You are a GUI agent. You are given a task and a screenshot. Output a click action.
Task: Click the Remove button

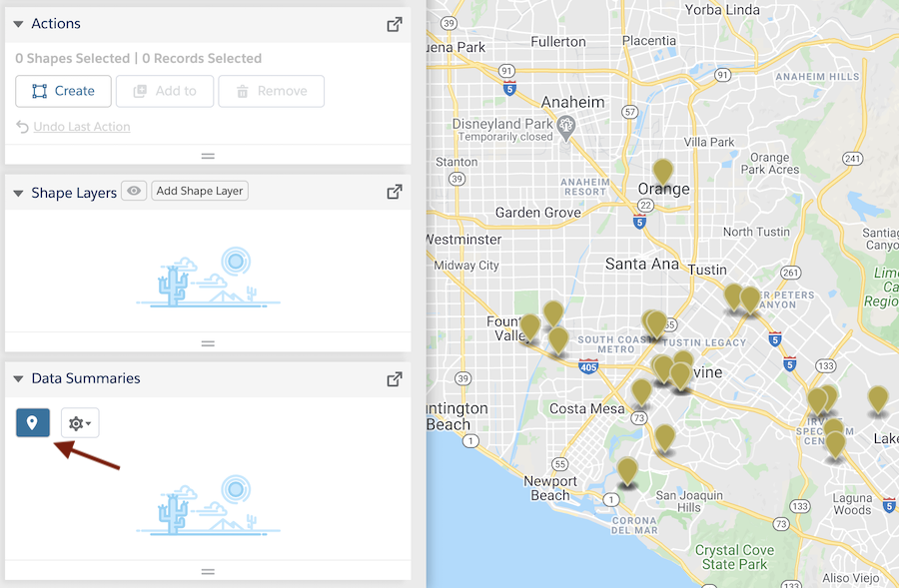tap(271, 91)
